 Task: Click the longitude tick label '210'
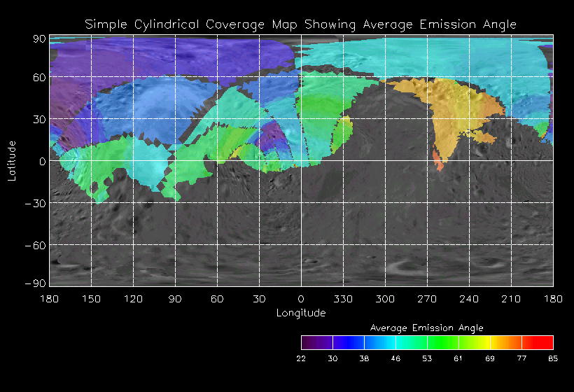point(511,299)
